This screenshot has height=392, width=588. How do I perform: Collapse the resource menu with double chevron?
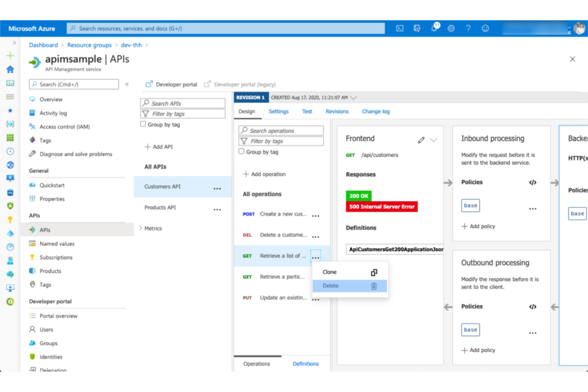point(127,84)
